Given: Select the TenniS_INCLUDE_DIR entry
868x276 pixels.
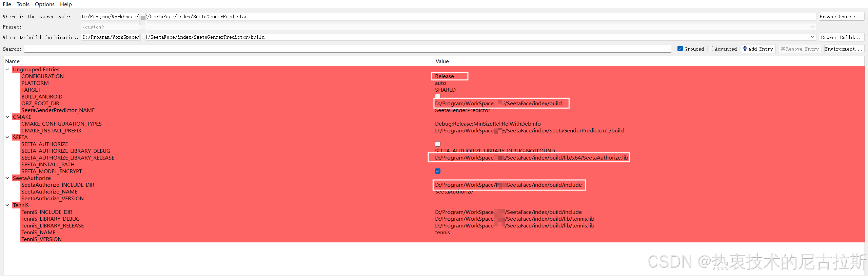Looking at the screenshot, I should pos(47,212).
